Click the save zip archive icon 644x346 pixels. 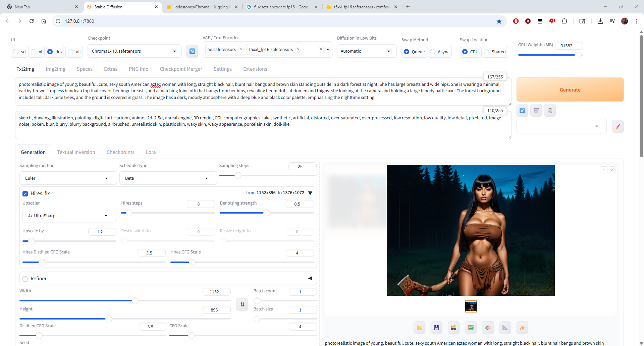click(x=453, y=328)
